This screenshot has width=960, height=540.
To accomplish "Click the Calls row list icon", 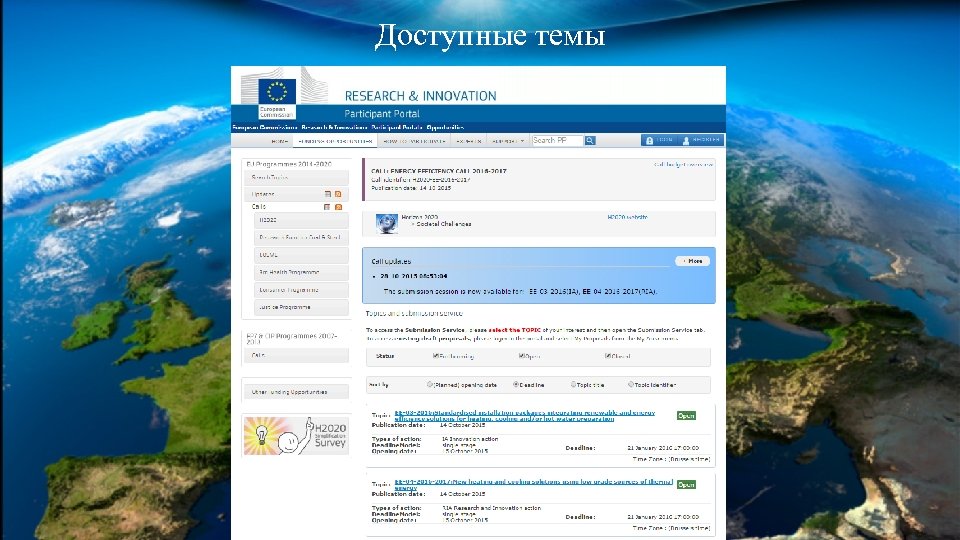I will [x=327, y=207].
